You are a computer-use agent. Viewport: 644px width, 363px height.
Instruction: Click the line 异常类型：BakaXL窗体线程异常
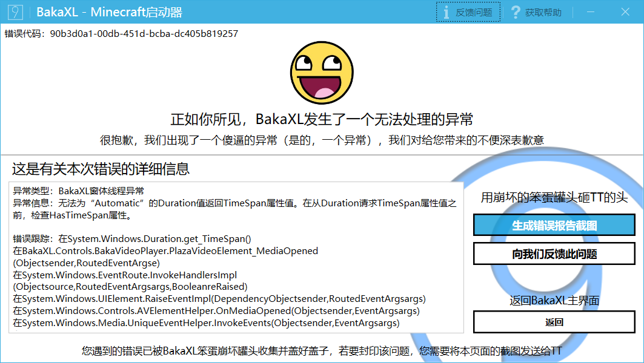tap(78, 191)
